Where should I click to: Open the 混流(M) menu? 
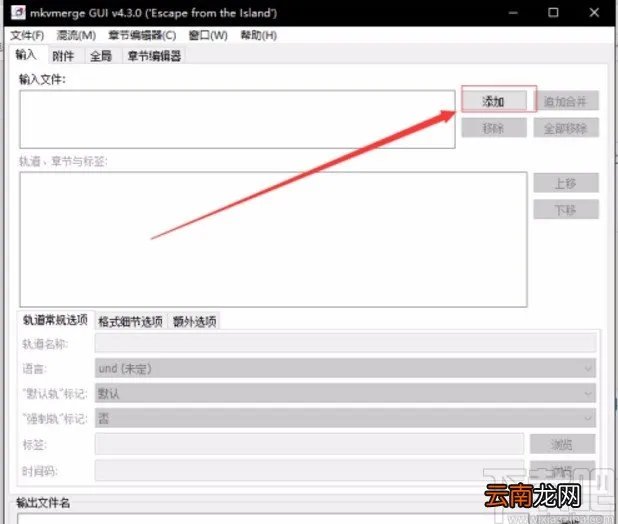click(76, 35)
